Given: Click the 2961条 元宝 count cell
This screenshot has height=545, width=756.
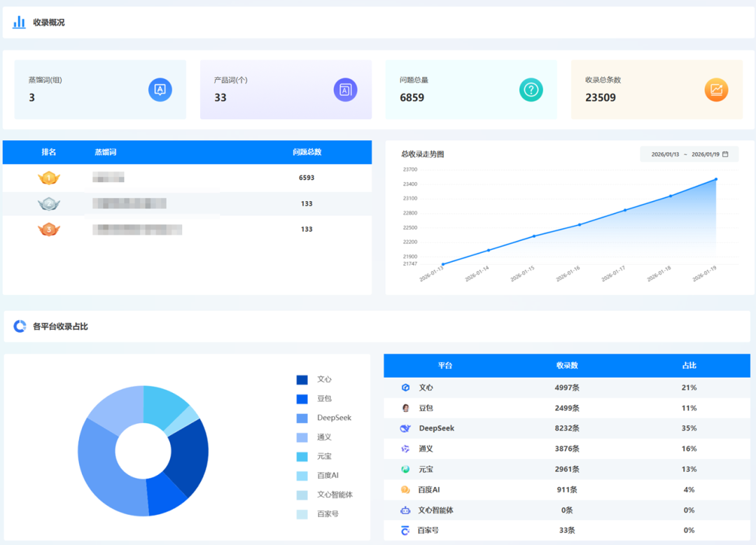Looking at the screenshot, I should [x=567, y=469].
